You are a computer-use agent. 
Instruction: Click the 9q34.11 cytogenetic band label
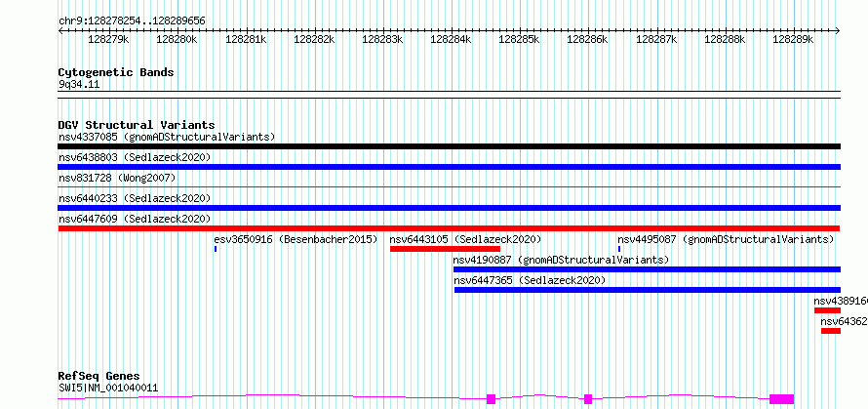(79, 85)
